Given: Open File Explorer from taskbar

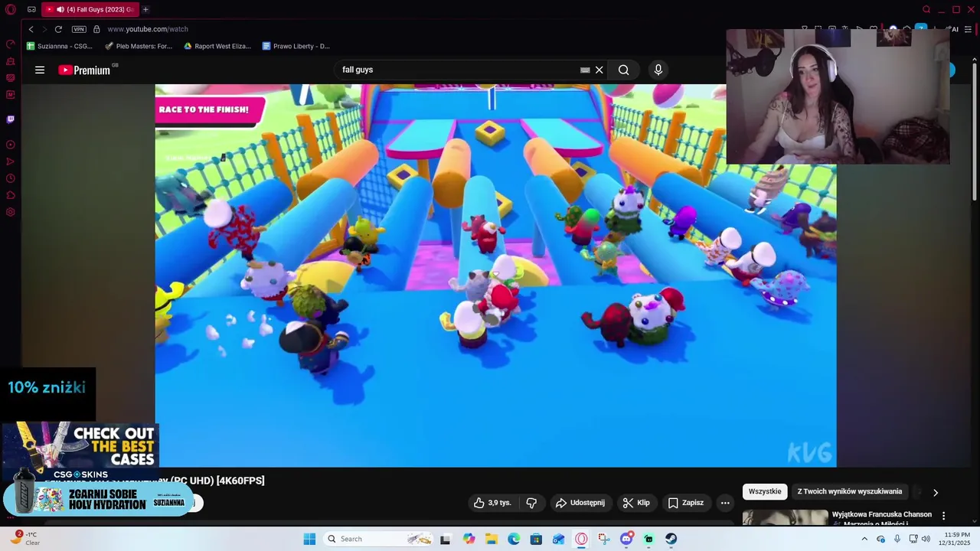Looking at the screenshot, I should pos(491,539).
